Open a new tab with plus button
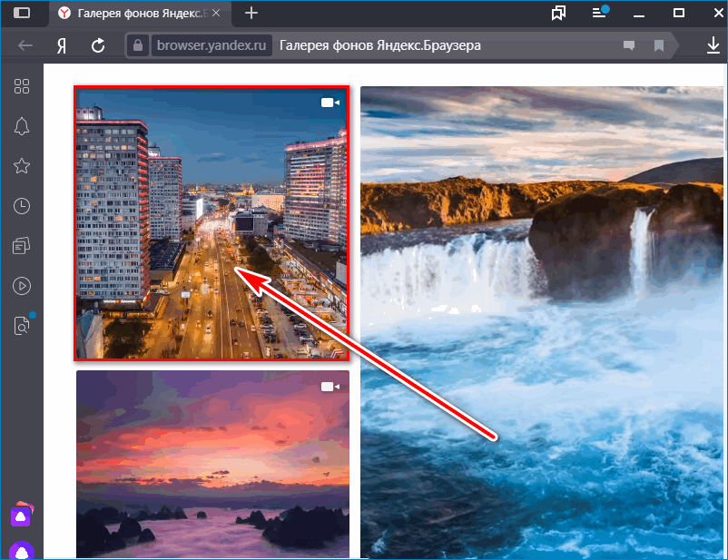Screen dimensions: 728x560 tap(251, 13)
